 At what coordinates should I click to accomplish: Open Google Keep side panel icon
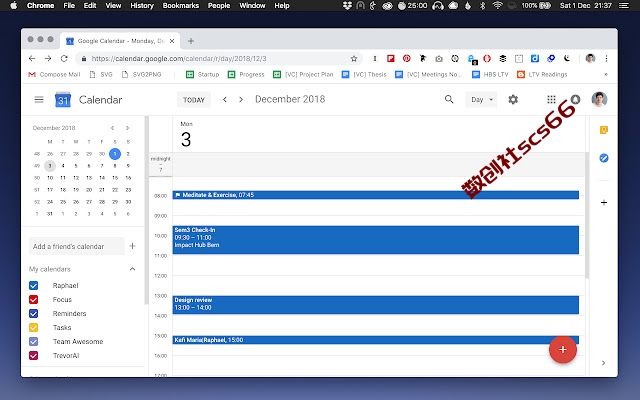click(604, 130)
